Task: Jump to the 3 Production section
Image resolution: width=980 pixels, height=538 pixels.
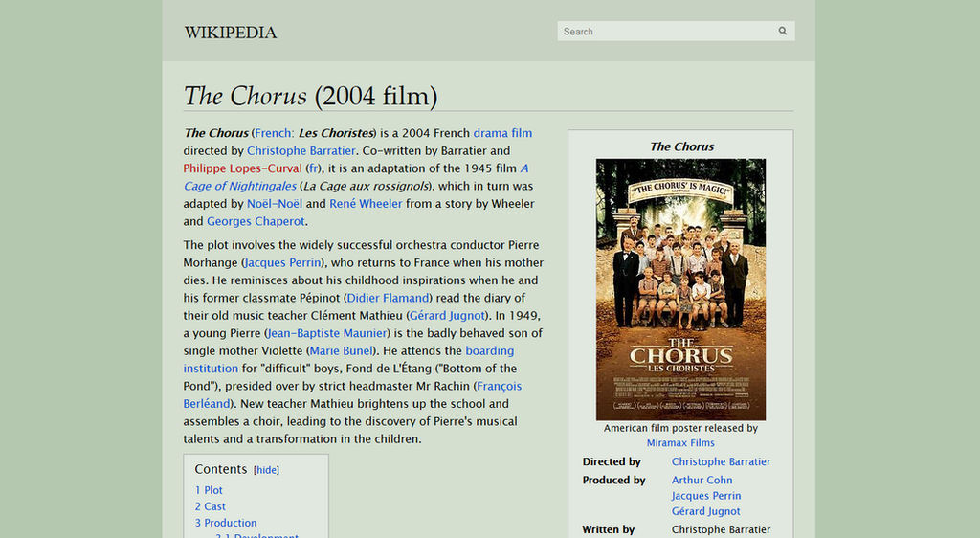Action: click(226, 523)
